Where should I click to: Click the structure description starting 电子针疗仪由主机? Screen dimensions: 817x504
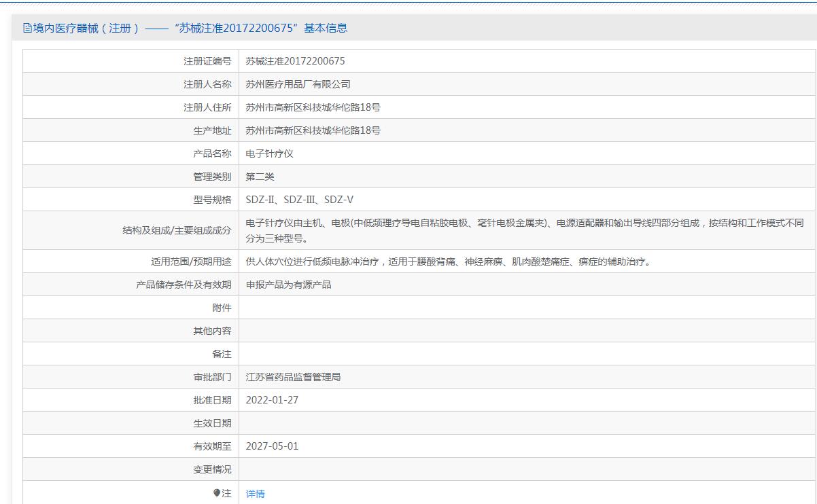(525, 230)
